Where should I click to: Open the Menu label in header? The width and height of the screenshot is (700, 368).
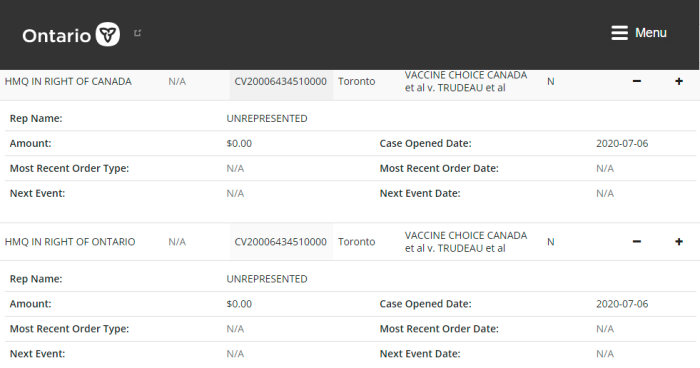(650, 33)
